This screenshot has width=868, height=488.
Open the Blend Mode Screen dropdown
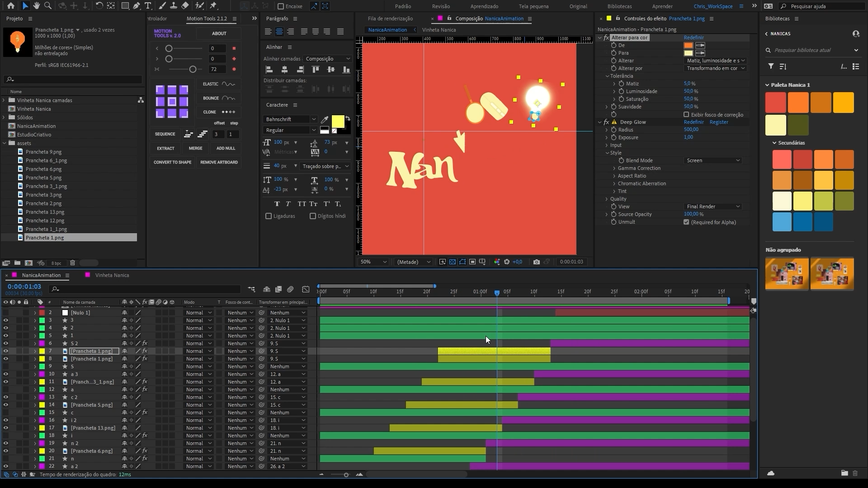point(713,161)
